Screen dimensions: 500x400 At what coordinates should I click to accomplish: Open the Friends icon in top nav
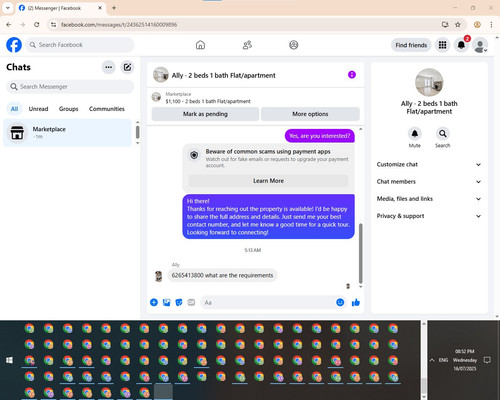tap(247, 45)
